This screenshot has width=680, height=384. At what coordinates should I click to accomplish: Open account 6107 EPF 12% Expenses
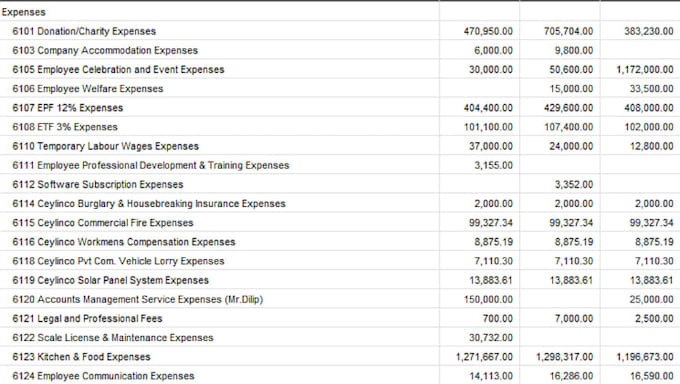68,108
